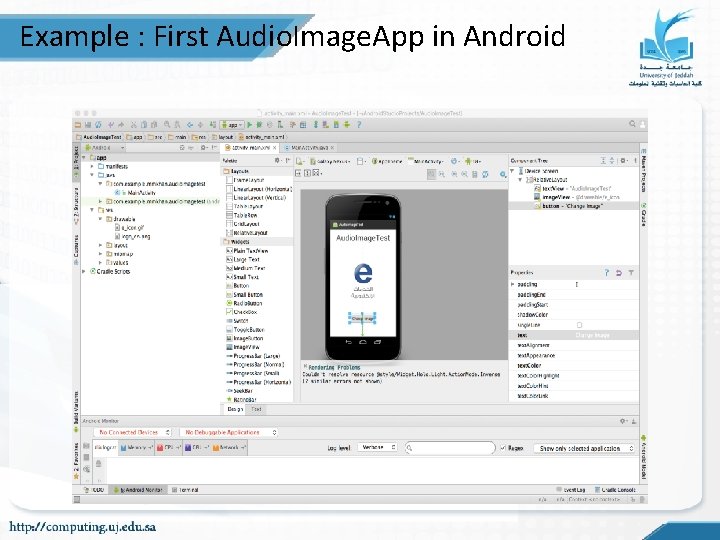Click the Android Monitor bottom button
Viewport: 720px width, 540px height.
tap(138, 490)
